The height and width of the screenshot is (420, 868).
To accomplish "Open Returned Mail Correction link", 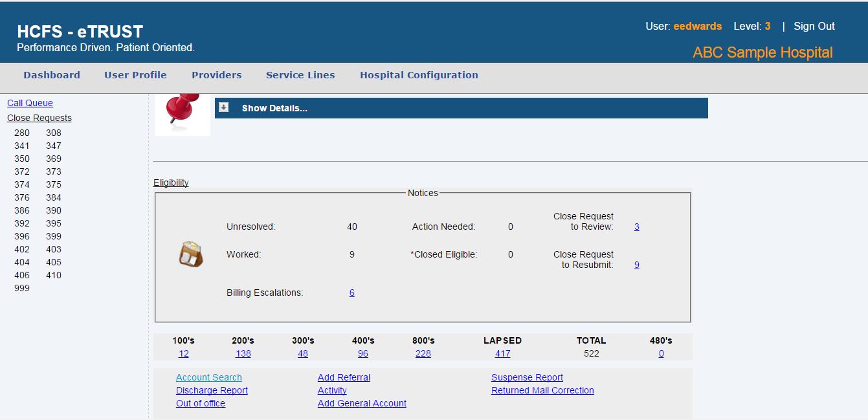I will [542, 390].
